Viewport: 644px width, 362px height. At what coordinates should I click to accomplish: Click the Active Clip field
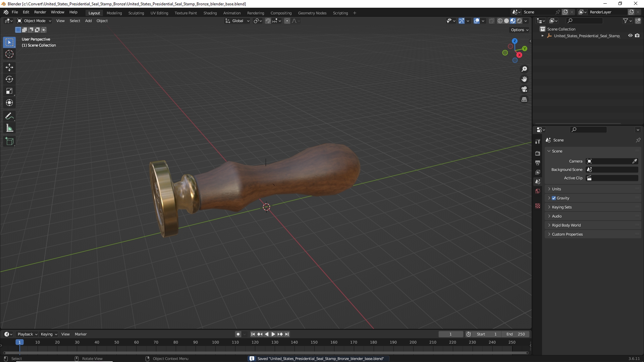click(x=612, y=178)
